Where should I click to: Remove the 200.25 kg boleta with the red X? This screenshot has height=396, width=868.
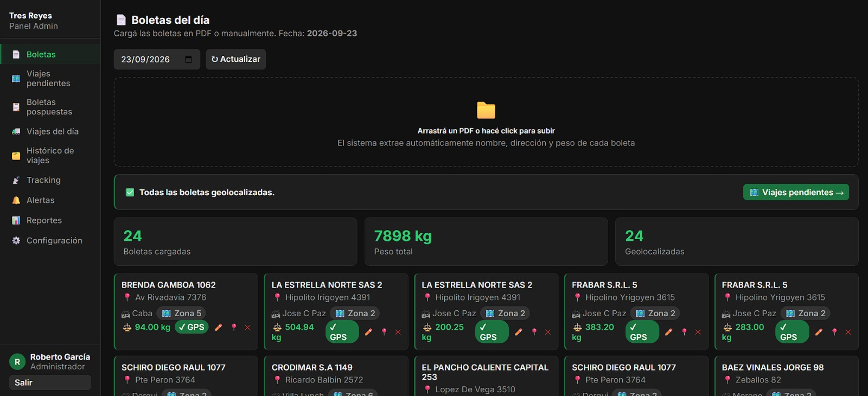tap(548, 332)
